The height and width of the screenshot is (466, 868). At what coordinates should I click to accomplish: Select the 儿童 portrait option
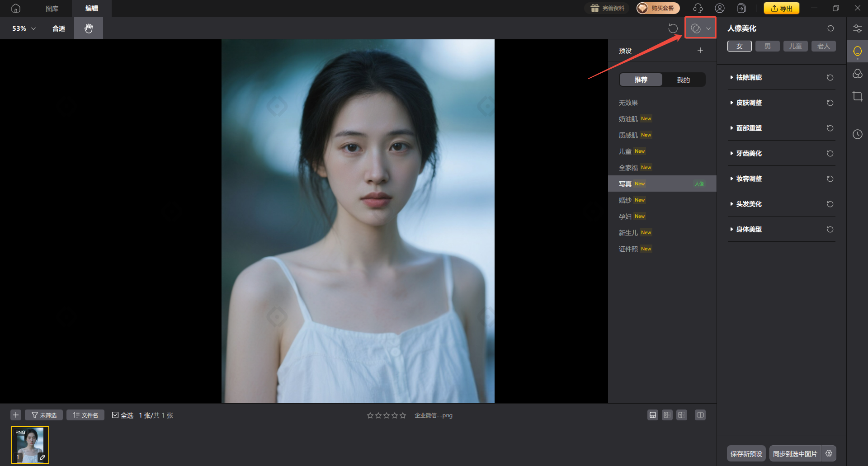pyautogui.click(x=795, y=46)
